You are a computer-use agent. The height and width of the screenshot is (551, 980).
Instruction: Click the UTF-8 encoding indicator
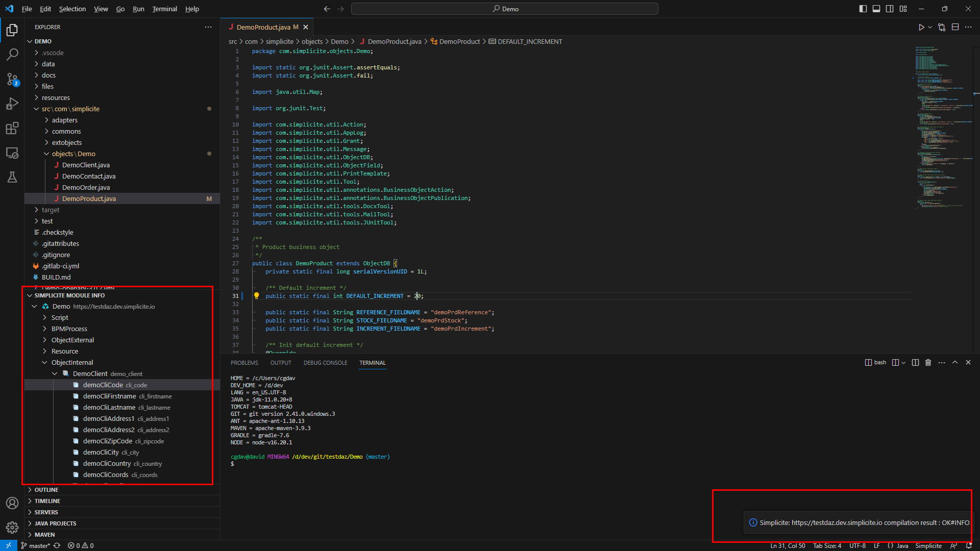coord(857,545)
